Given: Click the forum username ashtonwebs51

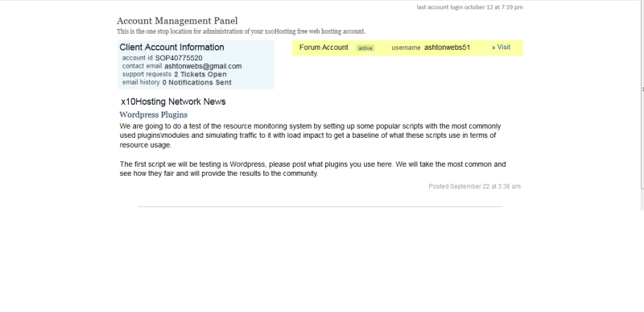Looking at the screenshot, I should pos(447,48).
